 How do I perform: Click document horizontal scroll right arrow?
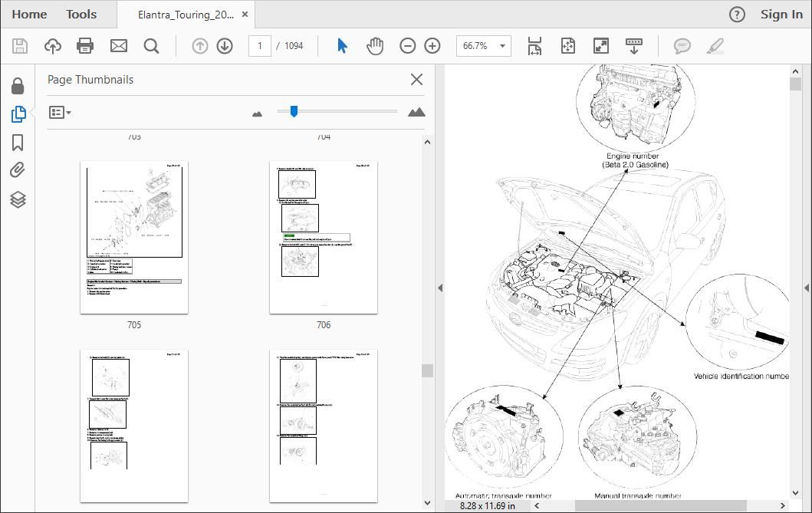(x=783, y=506)
